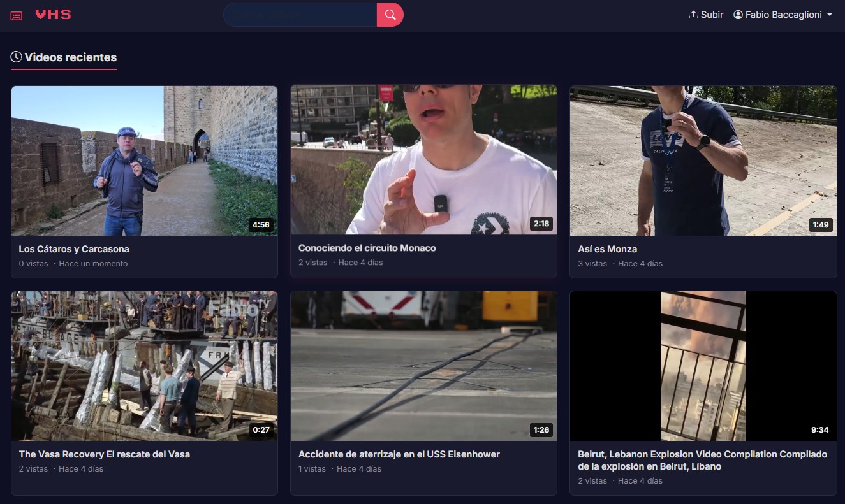Open the Vasa Recovery video thumbnail
Viewport: 845px width, 504px height.
pos(144,366)
